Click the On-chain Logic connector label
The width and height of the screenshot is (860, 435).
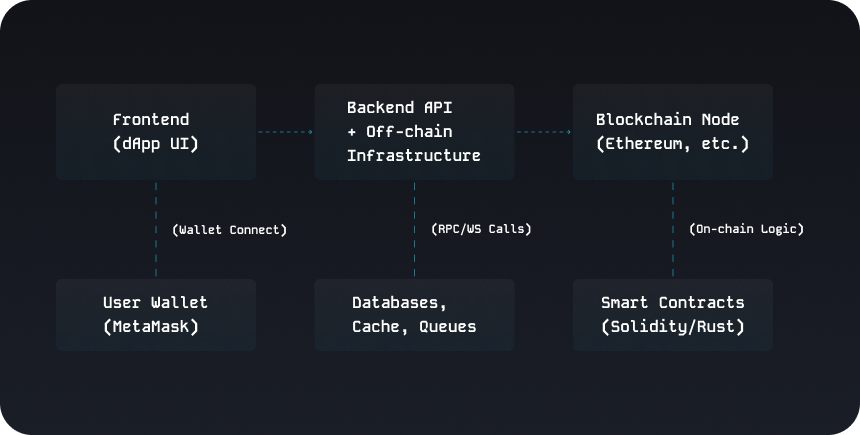pos(746,229)
